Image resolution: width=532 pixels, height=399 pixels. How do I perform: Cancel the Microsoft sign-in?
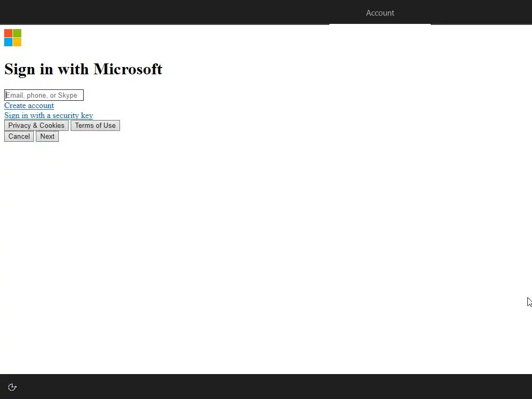coord(19,137)
